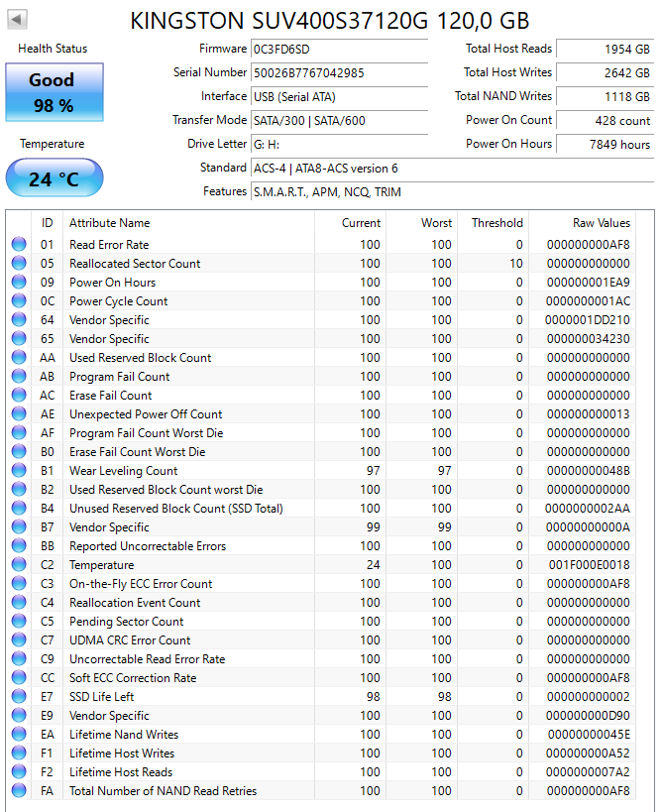This screenshot has height=812, width=662.
Task: Click the status orb for Power Cycle Count
Action: click(19, 300)
